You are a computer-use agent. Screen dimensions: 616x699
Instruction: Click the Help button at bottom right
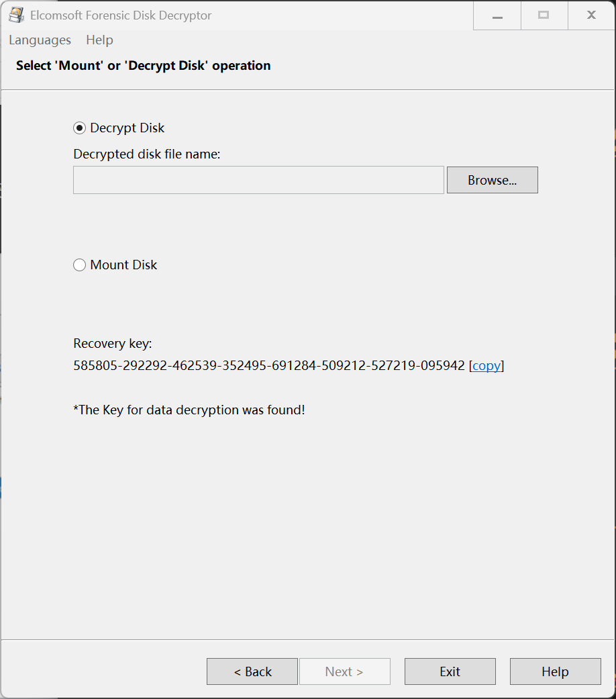[555, 671]
